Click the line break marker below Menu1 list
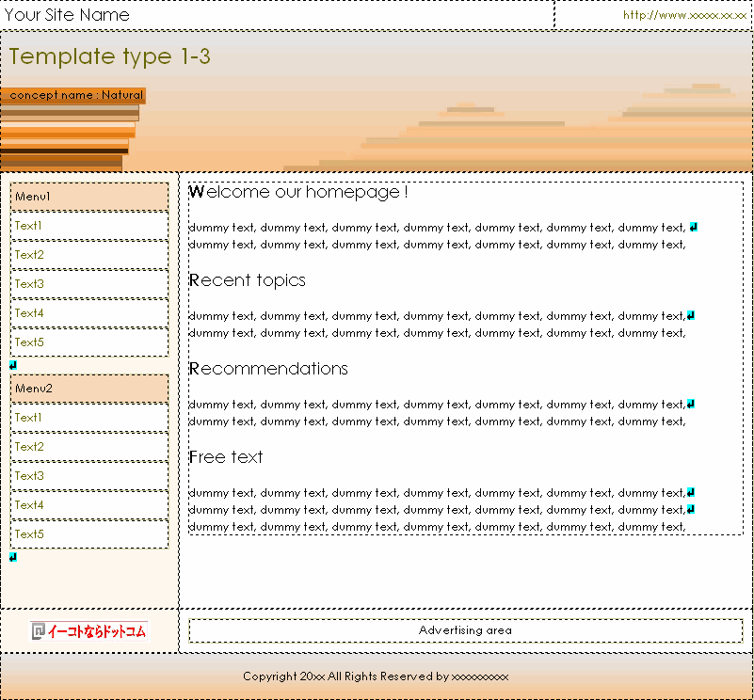The width and height of the screenshot is (754, 700). pos(13,365)
